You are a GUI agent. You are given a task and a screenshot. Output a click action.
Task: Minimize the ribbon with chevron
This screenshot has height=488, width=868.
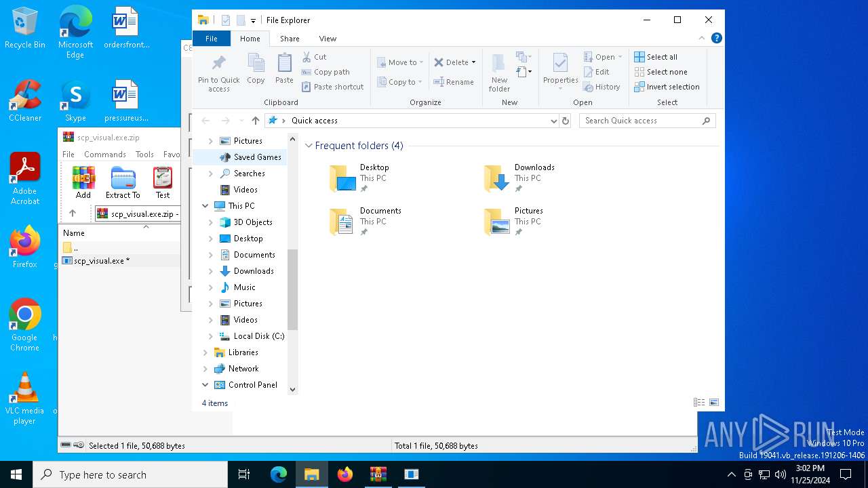tap(701, 39)
